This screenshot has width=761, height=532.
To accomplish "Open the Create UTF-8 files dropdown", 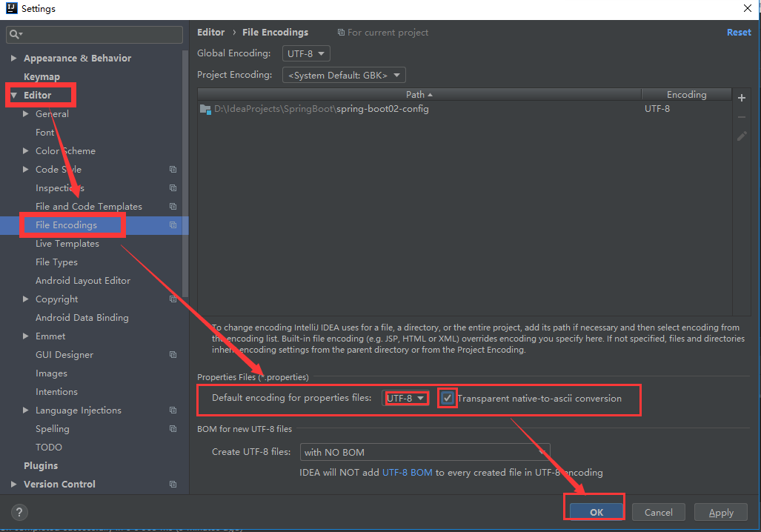I will [425, 453].
